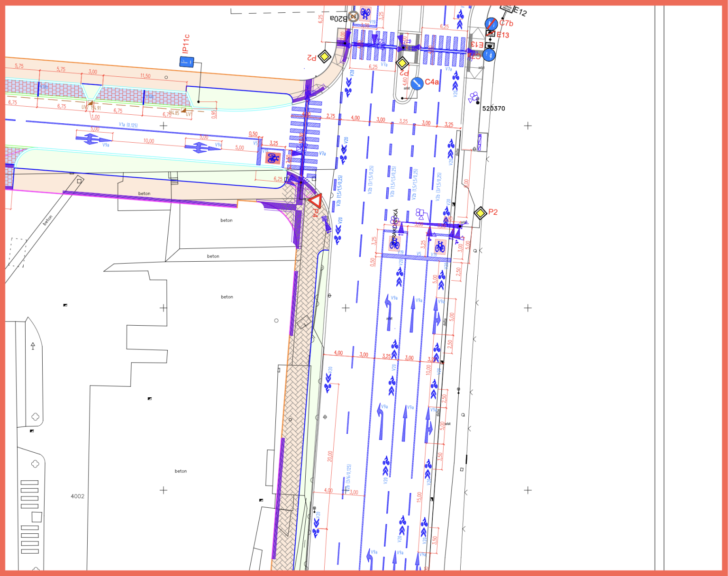Click the 194.91 elevation label
The image size is (728, 576).
pos(96,108)
